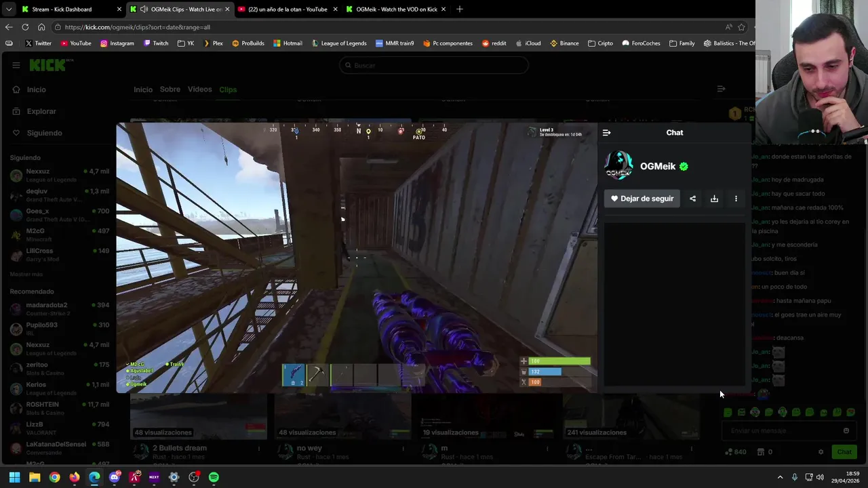Open Discord from the taskbar

(x=115, y=477)
